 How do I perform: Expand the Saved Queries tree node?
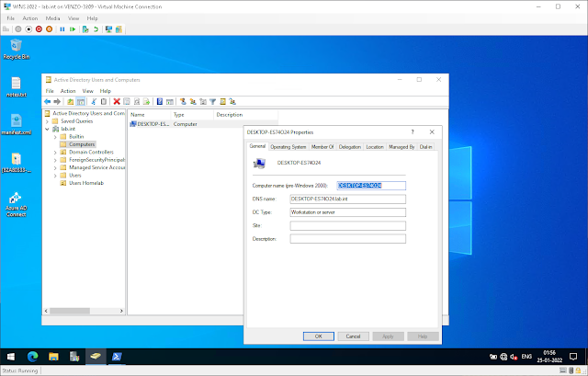47,121
